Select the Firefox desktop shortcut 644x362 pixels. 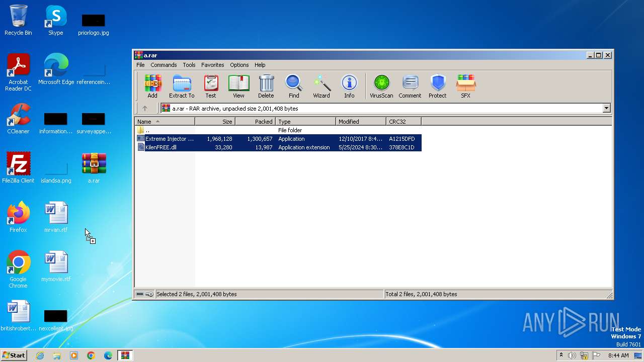[x=18, y=217]
